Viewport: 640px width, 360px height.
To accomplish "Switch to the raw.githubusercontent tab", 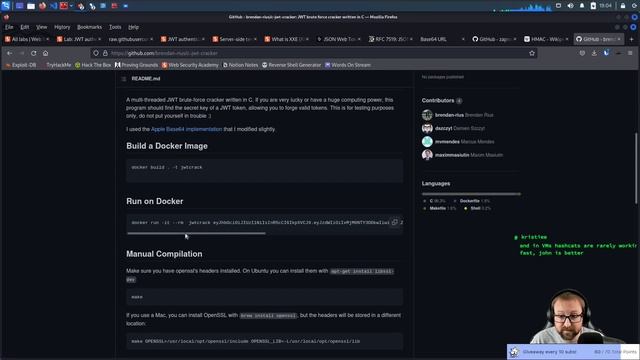I will click(131, 39).
